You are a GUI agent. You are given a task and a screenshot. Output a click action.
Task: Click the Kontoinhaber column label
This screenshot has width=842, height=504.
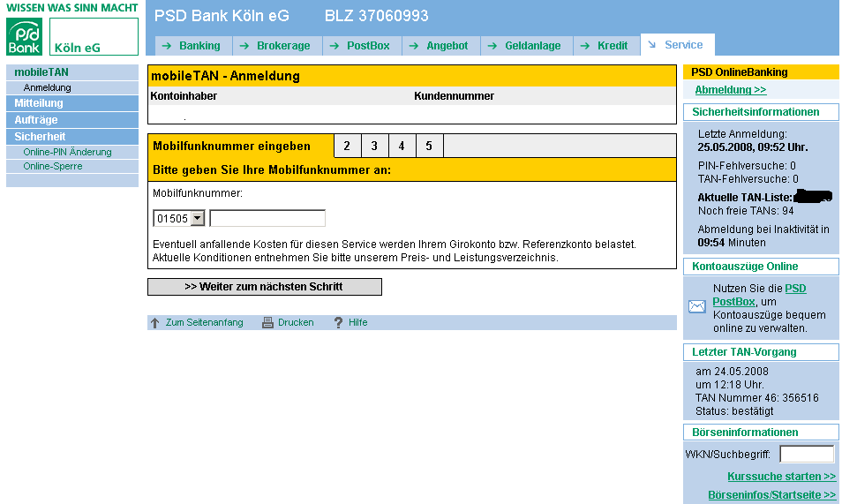[x=184, y=96]
